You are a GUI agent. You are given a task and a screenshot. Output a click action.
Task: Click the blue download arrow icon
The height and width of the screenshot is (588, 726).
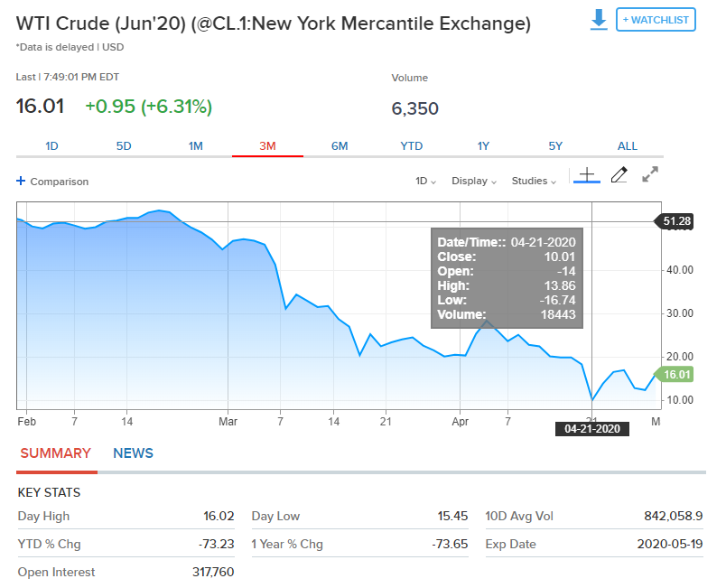599,20
